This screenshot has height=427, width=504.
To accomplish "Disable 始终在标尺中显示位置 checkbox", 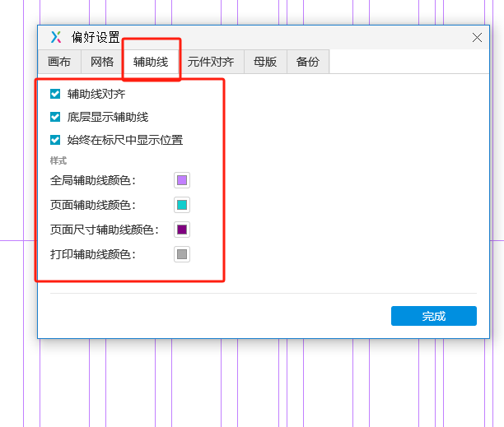I will (x=55, y=140).
